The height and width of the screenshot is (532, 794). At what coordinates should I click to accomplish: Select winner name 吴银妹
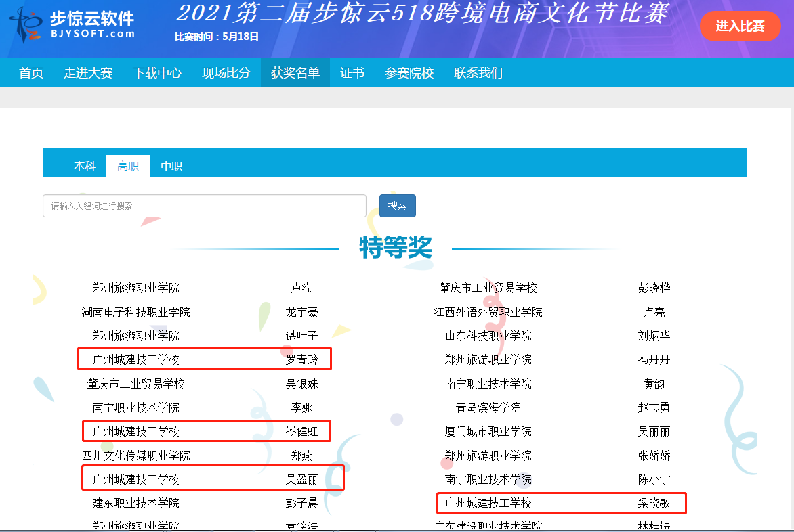301,384
